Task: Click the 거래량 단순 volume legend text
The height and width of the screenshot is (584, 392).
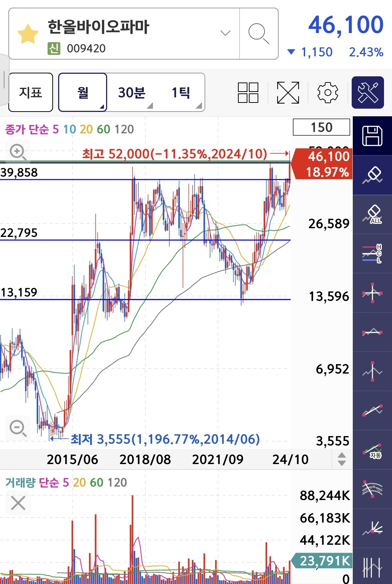Action: click(32, 482)
